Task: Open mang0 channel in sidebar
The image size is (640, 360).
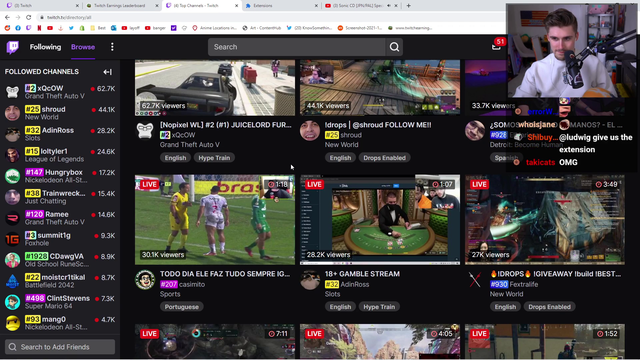Action: point(60,323)
